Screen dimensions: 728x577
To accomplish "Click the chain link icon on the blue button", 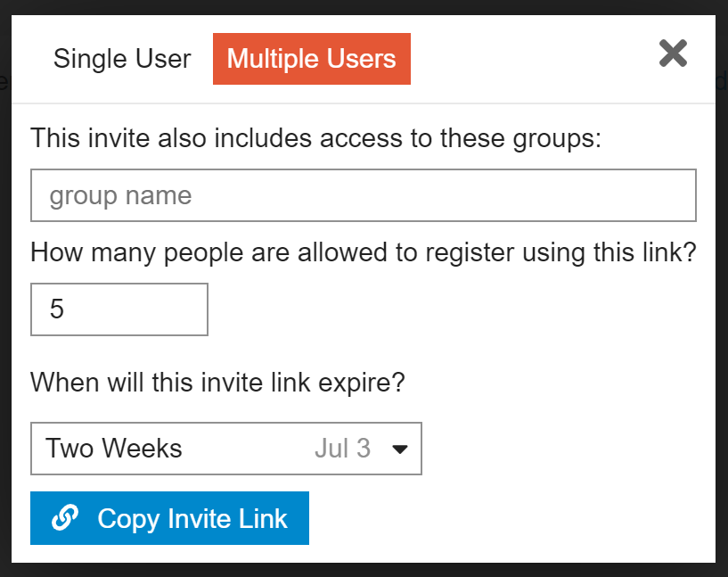I will pyautogui.click(x=65, y=517).
